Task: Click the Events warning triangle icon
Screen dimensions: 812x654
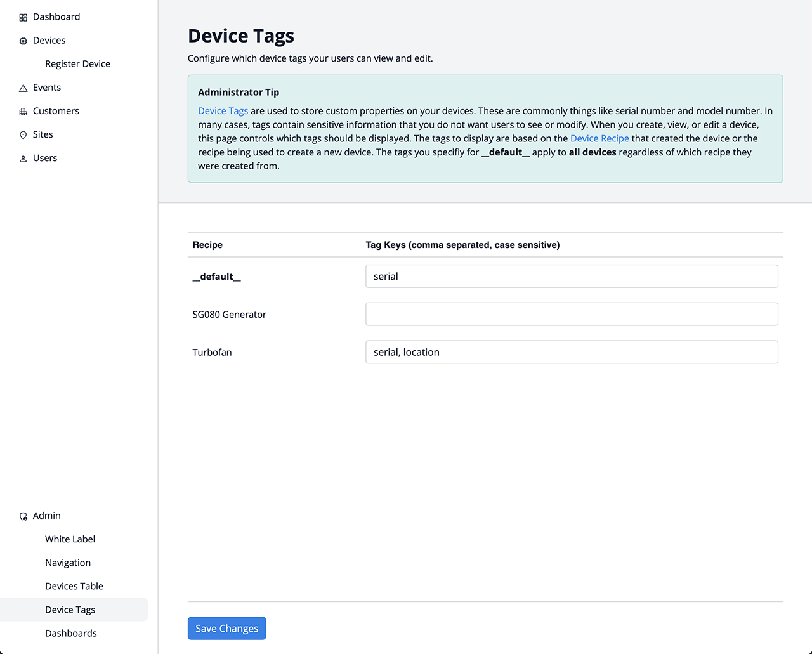Action: 23,88
